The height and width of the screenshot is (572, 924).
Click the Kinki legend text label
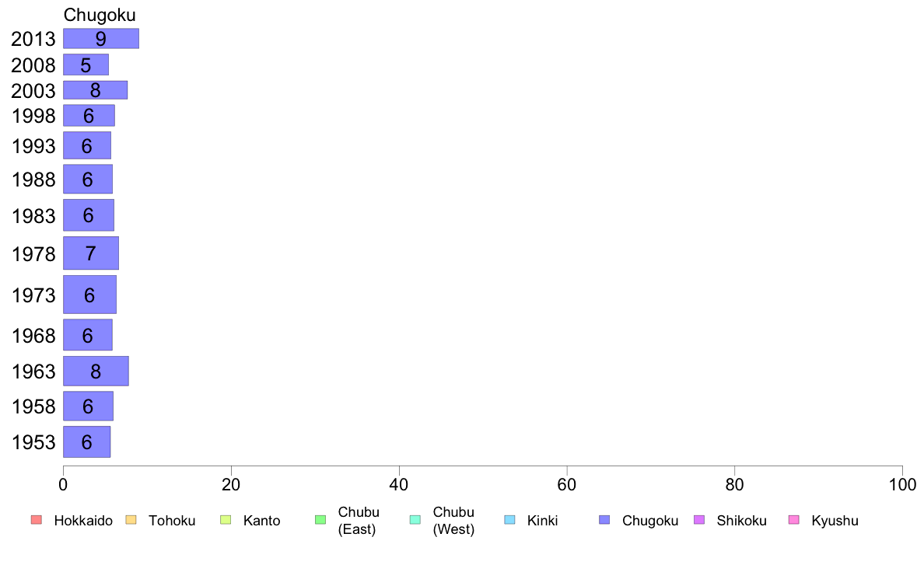pyautogui.click(x=542, y=521)
